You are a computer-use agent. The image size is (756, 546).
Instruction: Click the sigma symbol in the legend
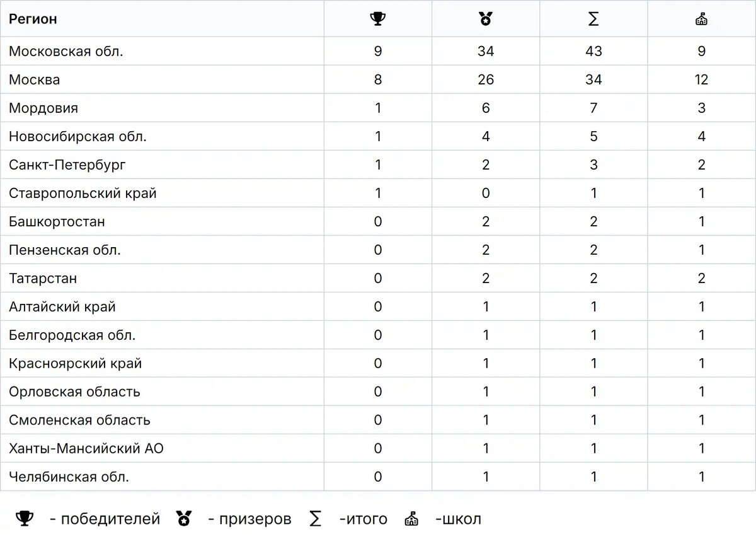(316, 519)
